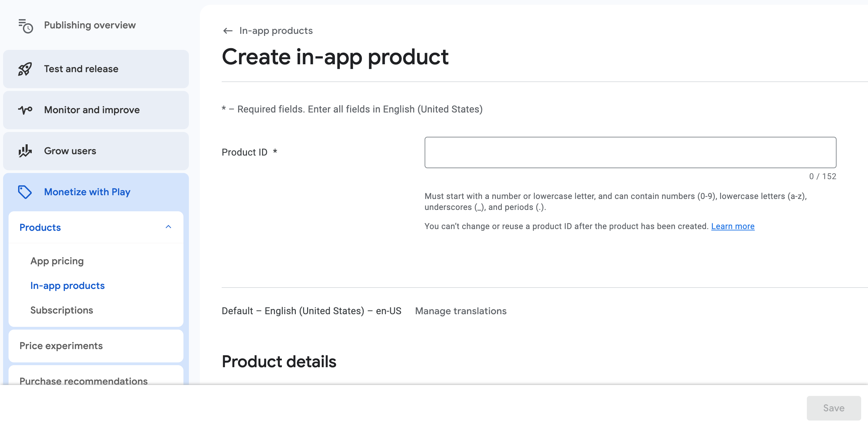Click Products in the sidebar
The width and height of the screenshot is (868, 426).
[x=40, y=227]
